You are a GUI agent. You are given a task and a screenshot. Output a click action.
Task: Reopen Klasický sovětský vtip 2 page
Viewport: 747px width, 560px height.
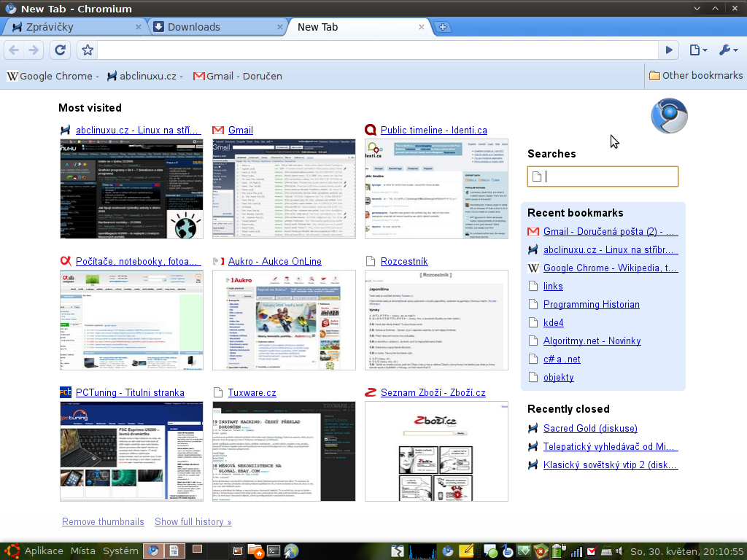(611, 465)
